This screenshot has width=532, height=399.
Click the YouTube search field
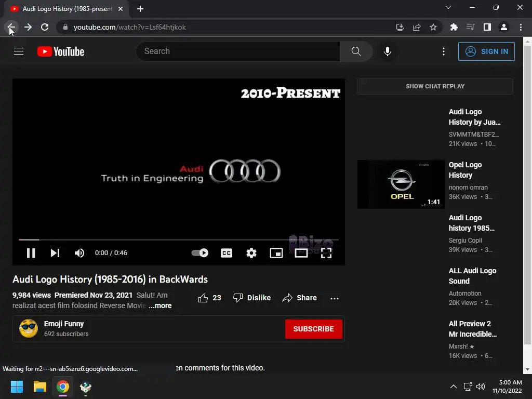pos(238,51)
